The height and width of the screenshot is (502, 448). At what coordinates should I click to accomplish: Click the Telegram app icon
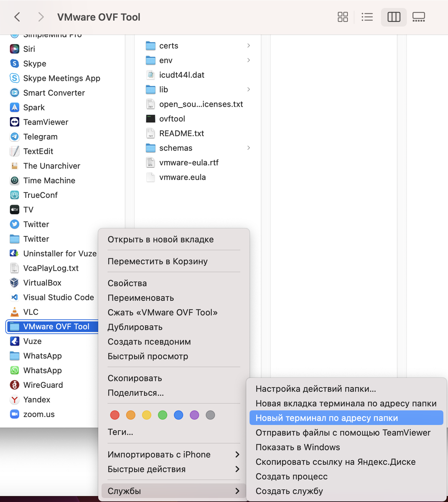click(x=15, y=137)
